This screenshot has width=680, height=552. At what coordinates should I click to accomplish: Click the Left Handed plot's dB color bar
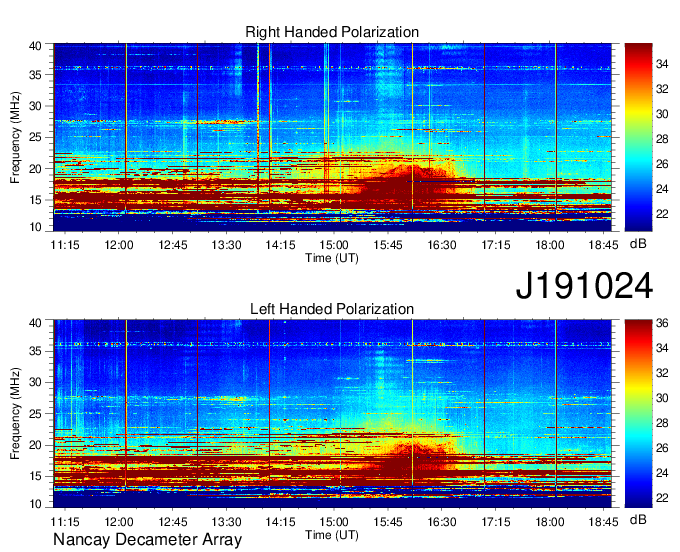pyautogui.click(x=638, y=414)
